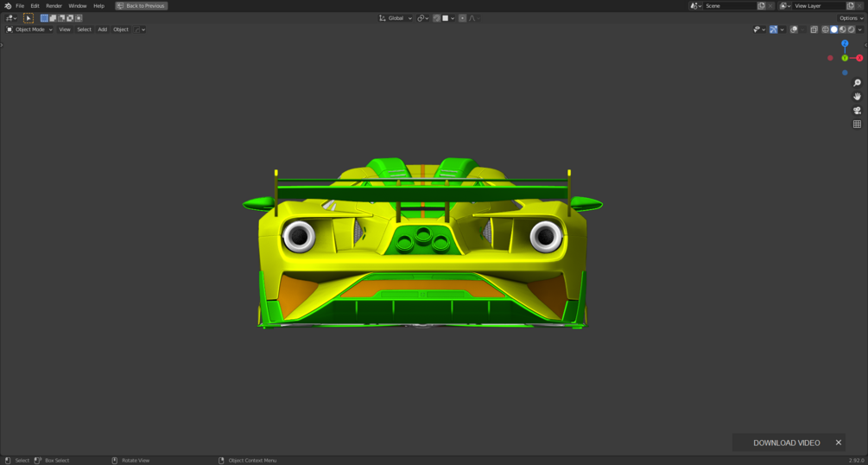Click the Scene name field

point(730,5)
